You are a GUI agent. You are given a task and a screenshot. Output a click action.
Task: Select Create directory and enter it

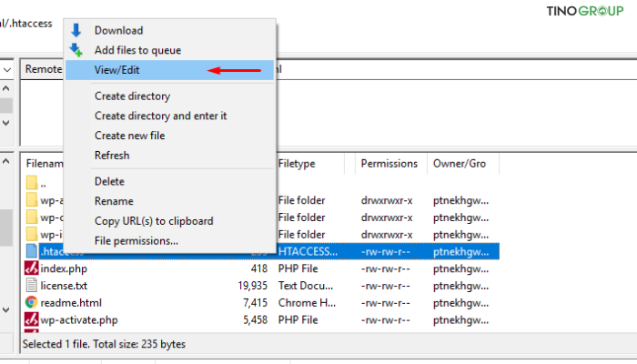click(160, 116)
